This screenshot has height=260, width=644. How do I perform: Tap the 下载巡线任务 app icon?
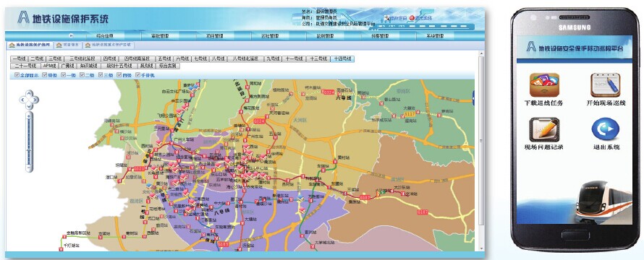tap(544, 85)
